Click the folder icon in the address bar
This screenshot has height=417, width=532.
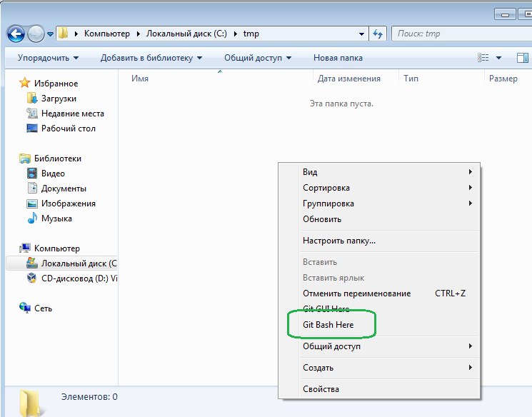(63, 34)
